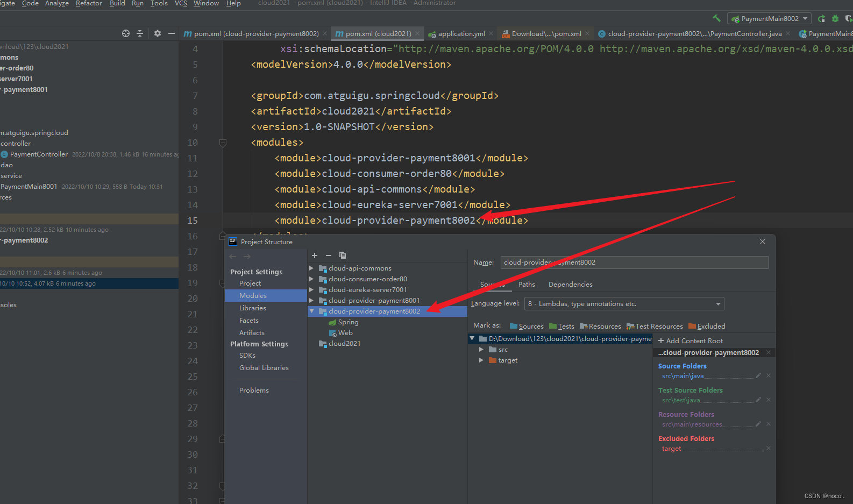853x504 pixels.
Task: Open the Problems section
Action: (x=254, y=391)
